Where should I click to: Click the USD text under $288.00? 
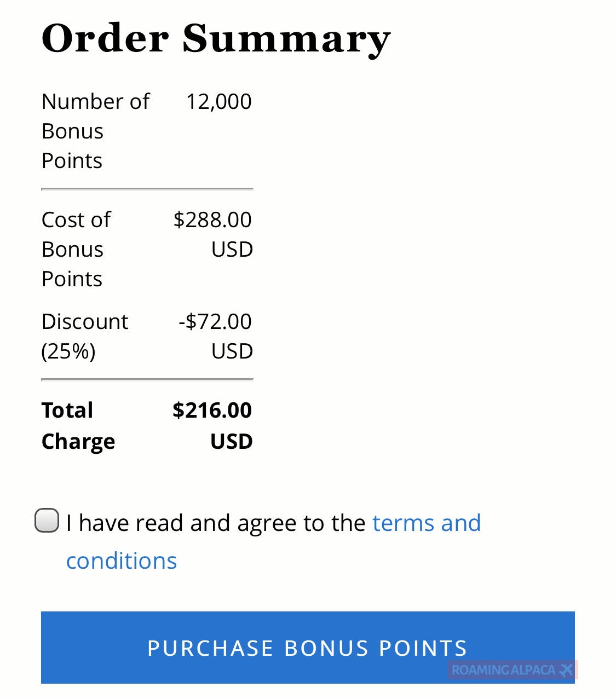[x=232, y=249]
